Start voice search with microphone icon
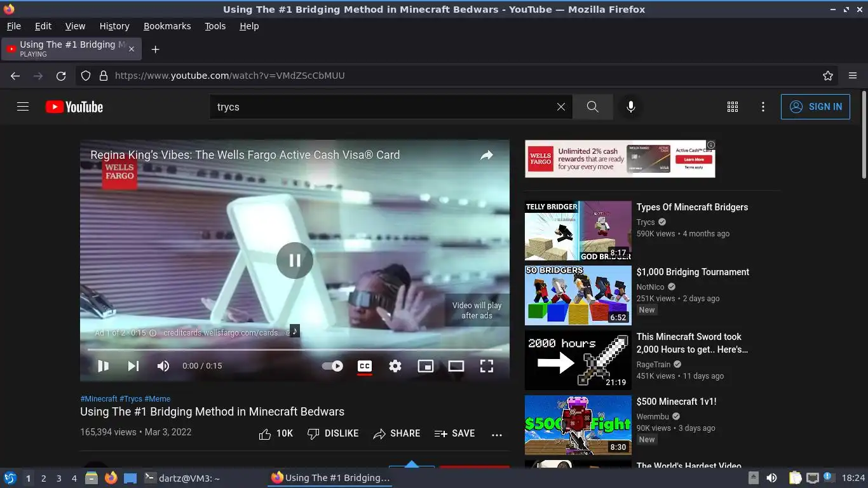 pos(631,107)
